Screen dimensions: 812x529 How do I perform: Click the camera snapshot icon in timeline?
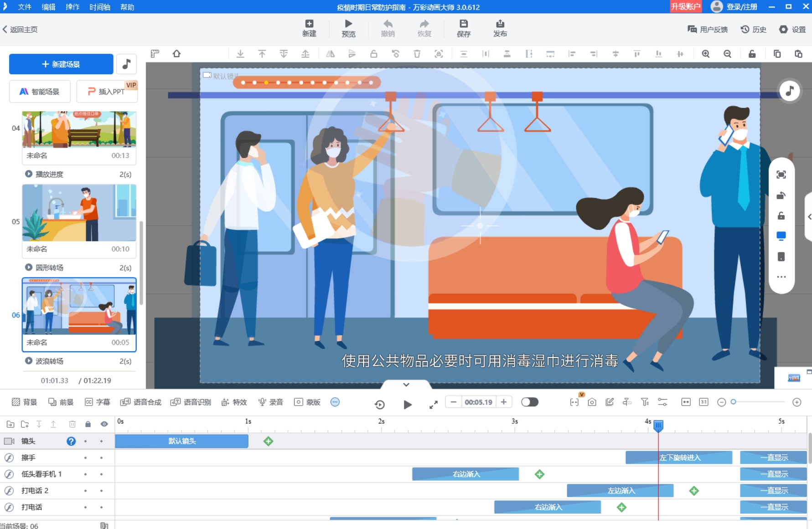point(592,402)
